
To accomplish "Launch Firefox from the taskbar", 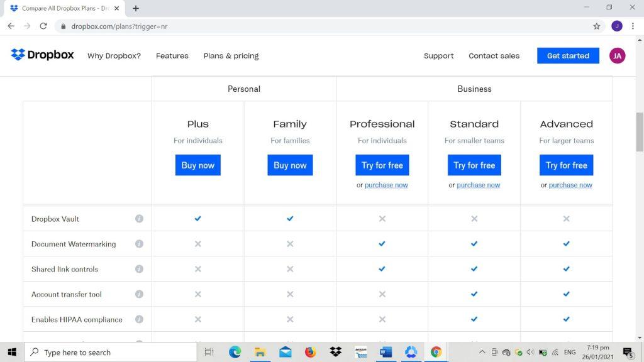I will point(311,352).
